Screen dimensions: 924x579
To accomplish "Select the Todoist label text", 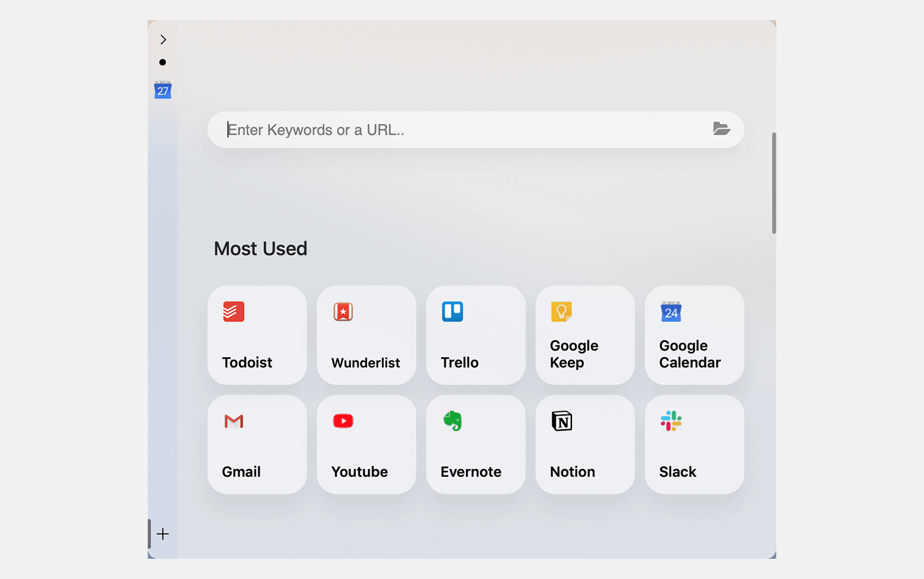I will point(247,362).
